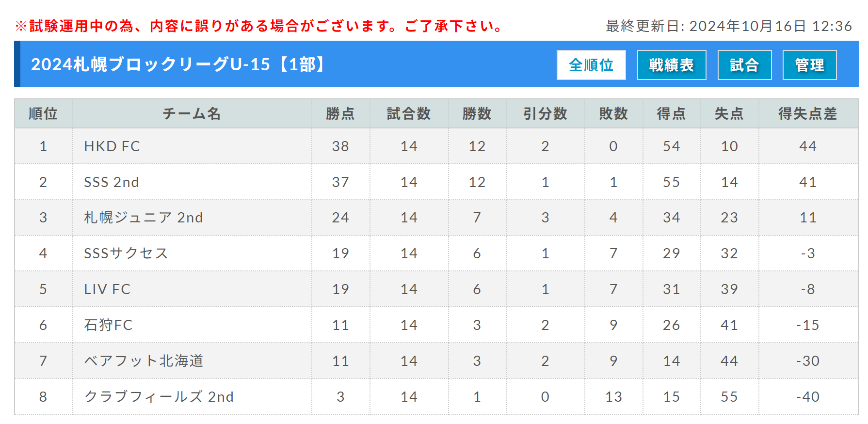The width and height of the screenshot is (868, 424).
Task: Select the HKD FC team name
Action: coord(112,146)
